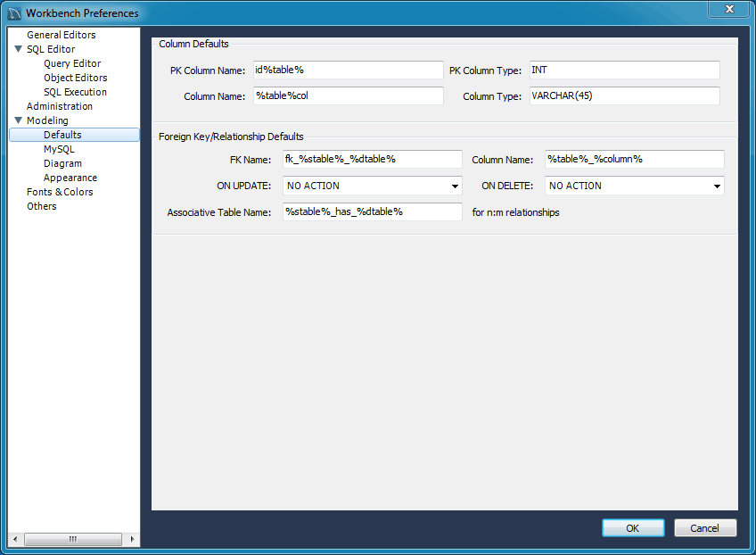Open MySQL modeling preferences

click(59, 149)
